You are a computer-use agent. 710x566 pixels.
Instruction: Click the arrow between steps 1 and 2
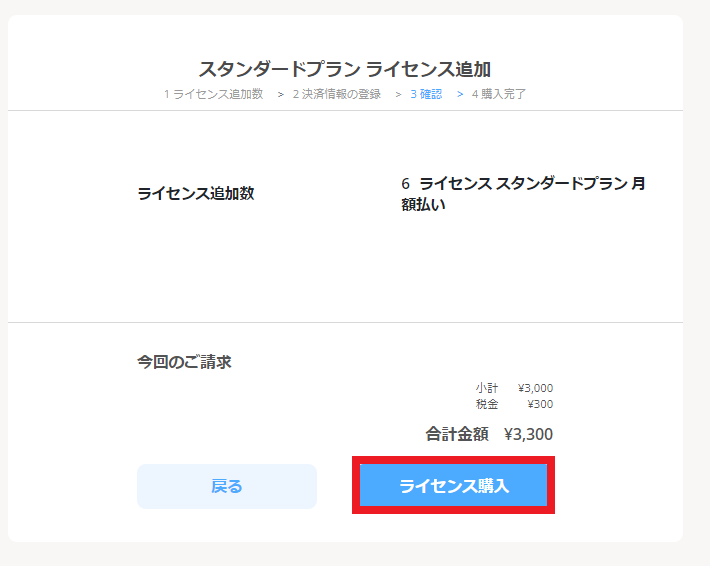click(281, 94)
